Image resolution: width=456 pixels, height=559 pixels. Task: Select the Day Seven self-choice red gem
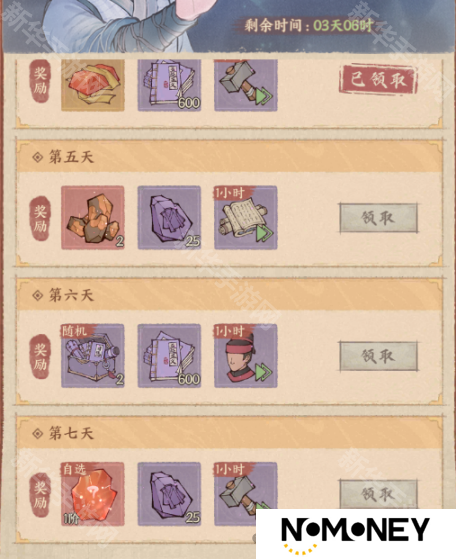click(x=93, y=494)
